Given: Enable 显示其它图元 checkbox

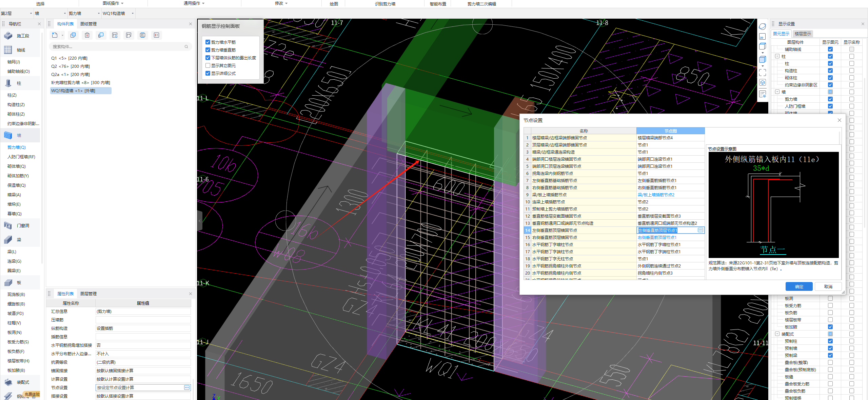Looking at the screenshot, I should tap(208, 65).
